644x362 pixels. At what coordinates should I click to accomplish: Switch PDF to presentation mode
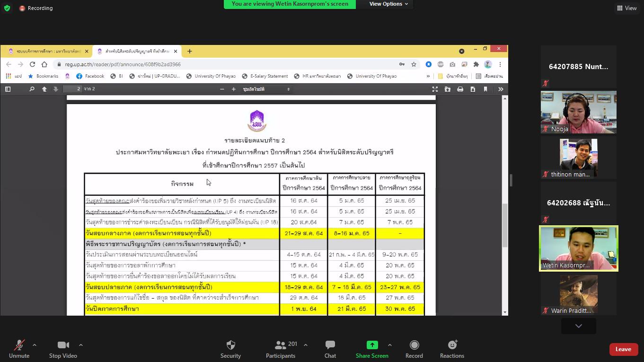pos(435,89)
